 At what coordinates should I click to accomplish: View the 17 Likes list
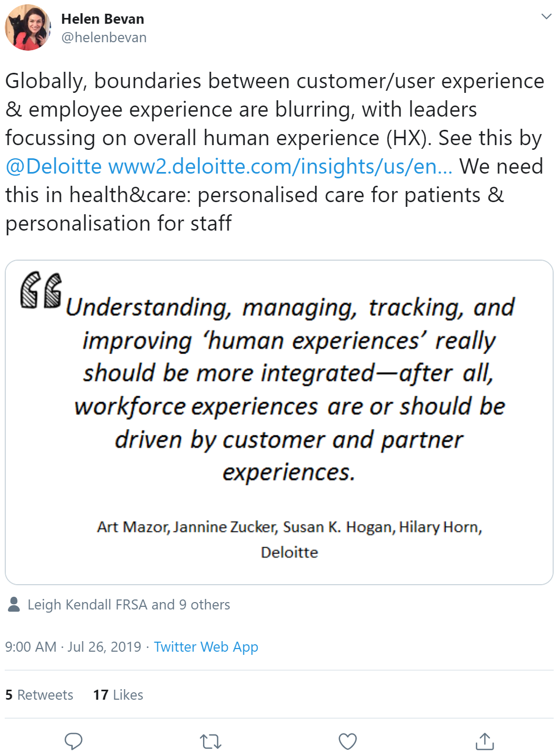(x=118, y=695)
